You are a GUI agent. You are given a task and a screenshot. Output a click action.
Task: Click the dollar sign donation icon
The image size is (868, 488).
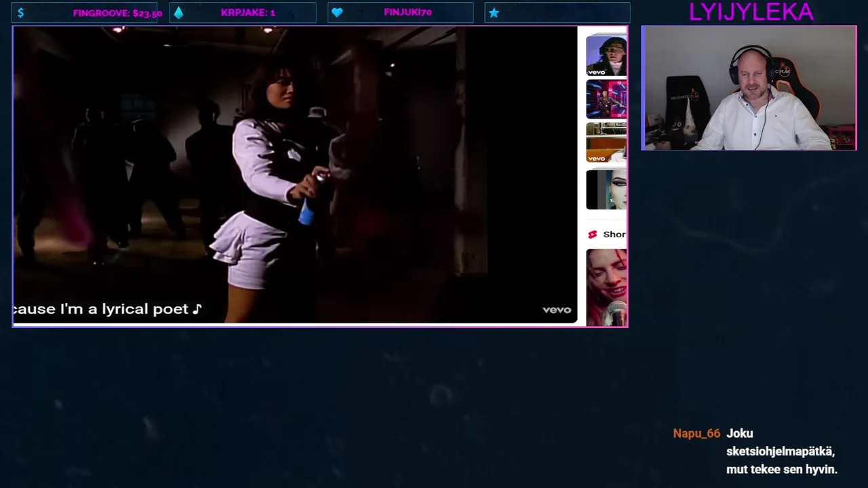[x=21, y=13]
